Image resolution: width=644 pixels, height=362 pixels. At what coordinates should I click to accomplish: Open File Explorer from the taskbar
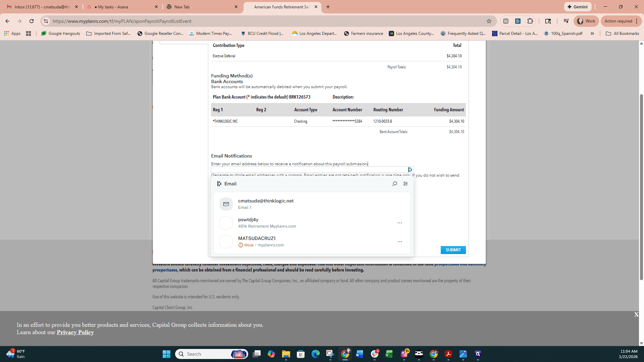(286, 354)
